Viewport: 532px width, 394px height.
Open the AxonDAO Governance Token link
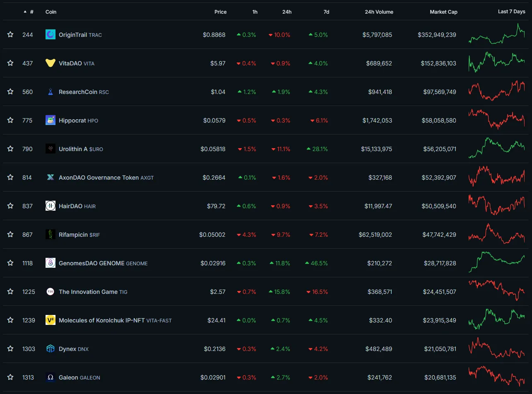click(106, 178)
